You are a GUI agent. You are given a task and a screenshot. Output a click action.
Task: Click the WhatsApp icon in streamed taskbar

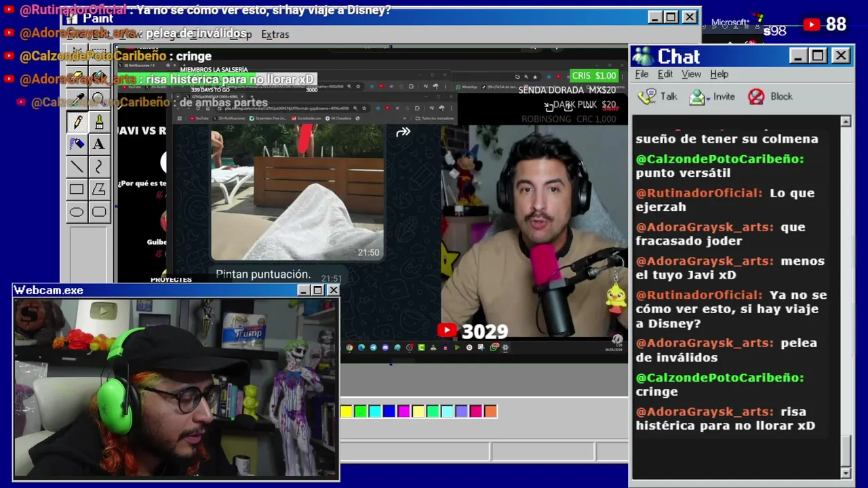pyautogui.click(x=494, y=348)
